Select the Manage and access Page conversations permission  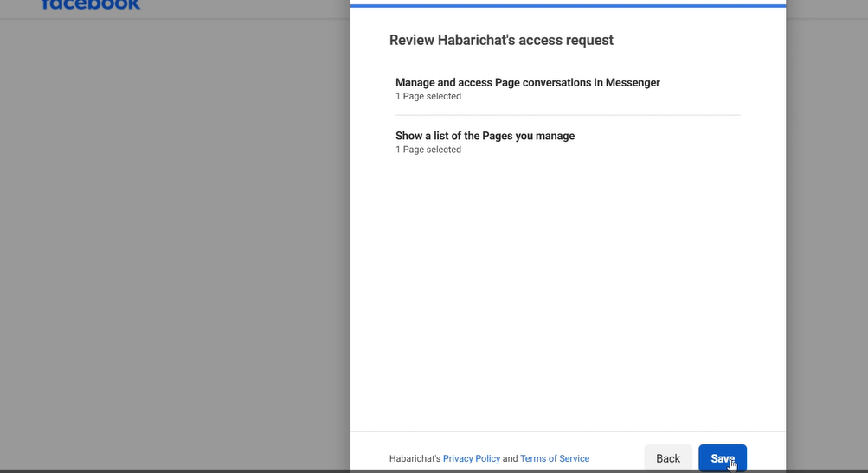click(527, 83)
